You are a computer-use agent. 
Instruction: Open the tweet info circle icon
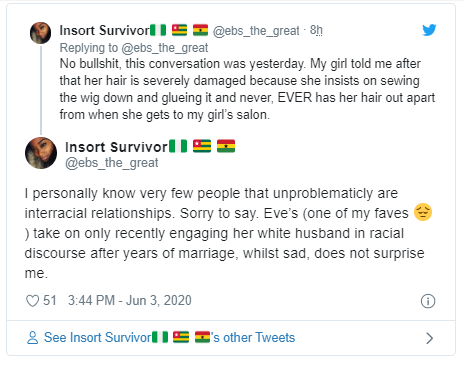point(428,301)
